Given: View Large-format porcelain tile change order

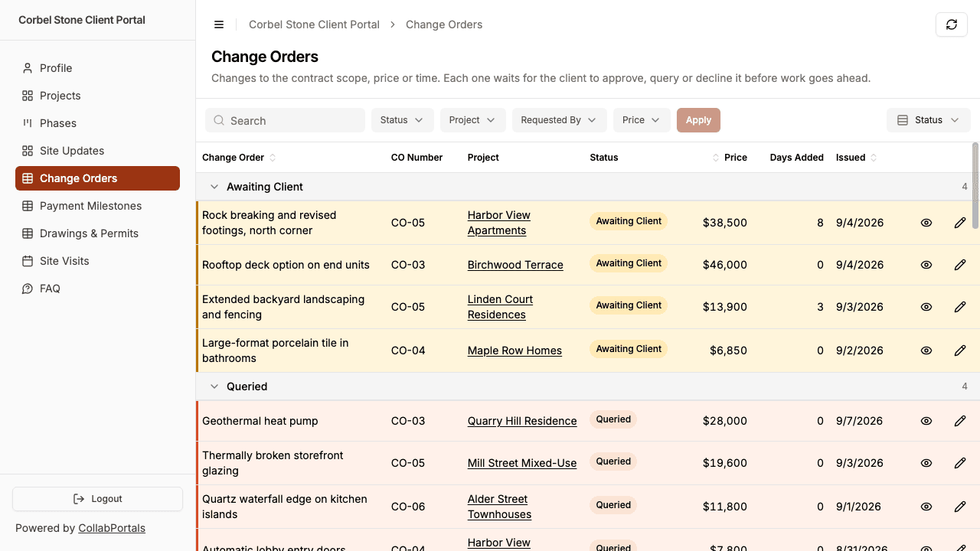Looking at the screenshot, I should coord(926,350).
